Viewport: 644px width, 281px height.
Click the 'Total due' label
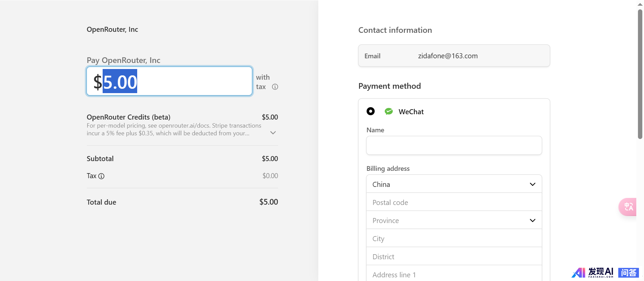pos(101,202)
